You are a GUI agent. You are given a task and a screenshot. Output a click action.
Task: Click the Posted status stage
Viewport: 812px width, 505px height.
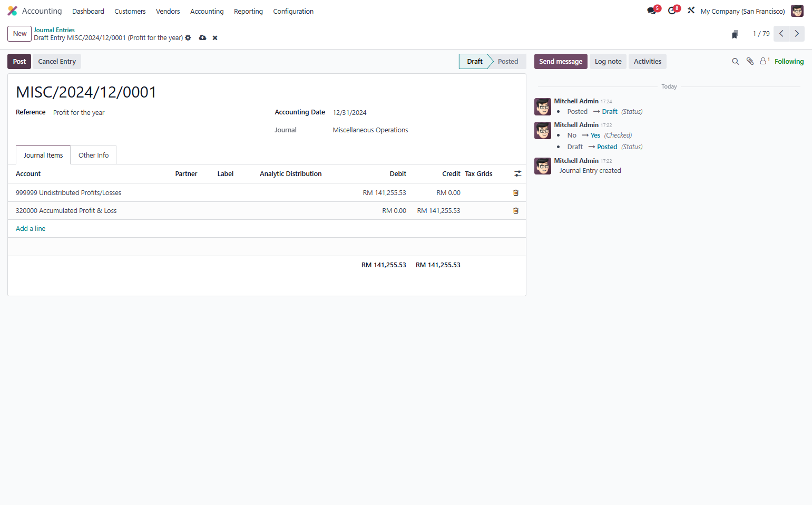[x=508, y=62]
